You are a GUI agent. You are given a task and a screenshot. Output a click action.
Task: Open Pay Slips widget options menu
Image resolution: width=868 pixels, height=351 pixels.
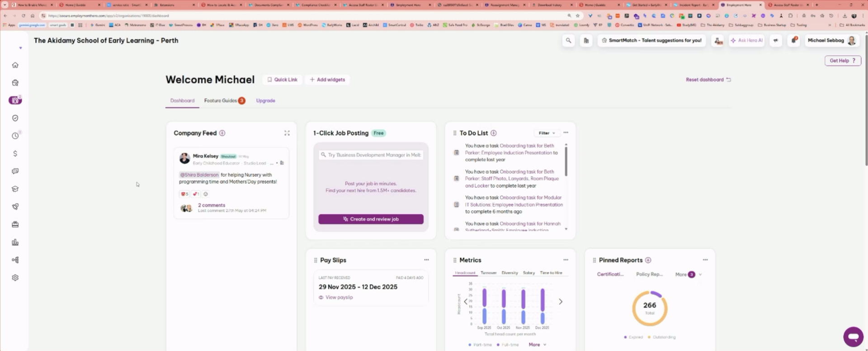pyautogui.click(x=426, y=260)
